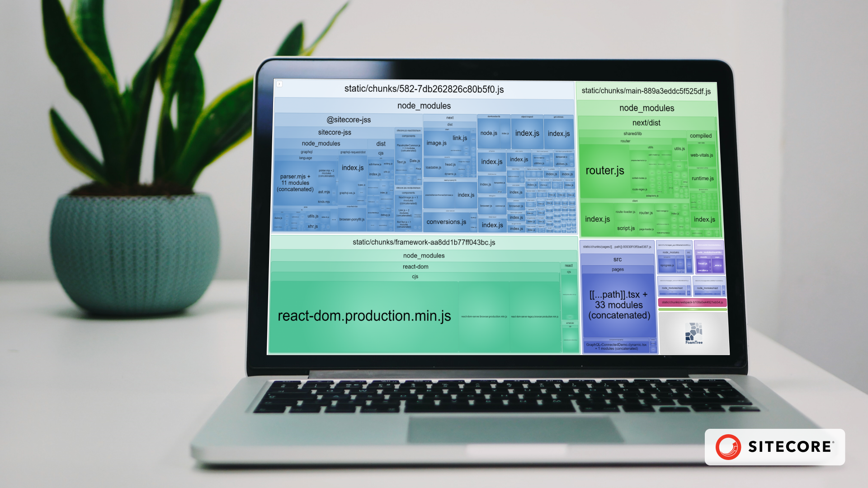Select the GraphQL-ConnectedDemo.dynamic.tsx tile
Viewport: 868px width, 488px height.
[616, 347]
